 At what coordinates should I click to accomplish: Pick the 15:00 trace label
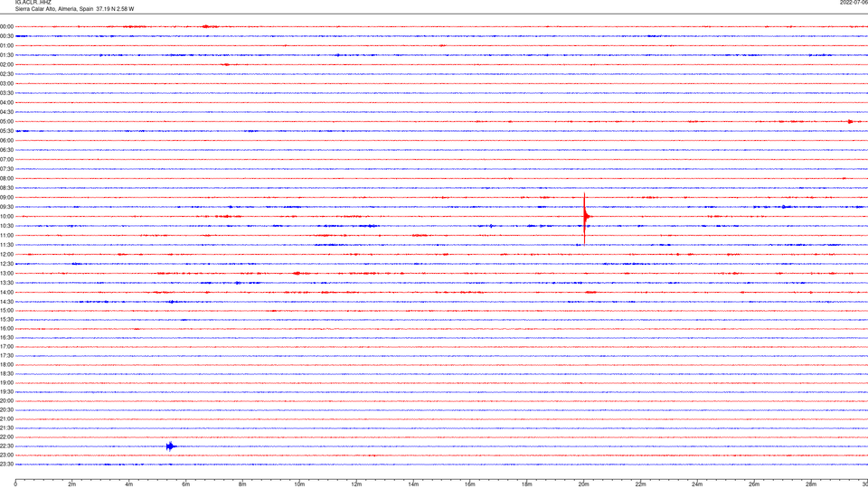6,311
